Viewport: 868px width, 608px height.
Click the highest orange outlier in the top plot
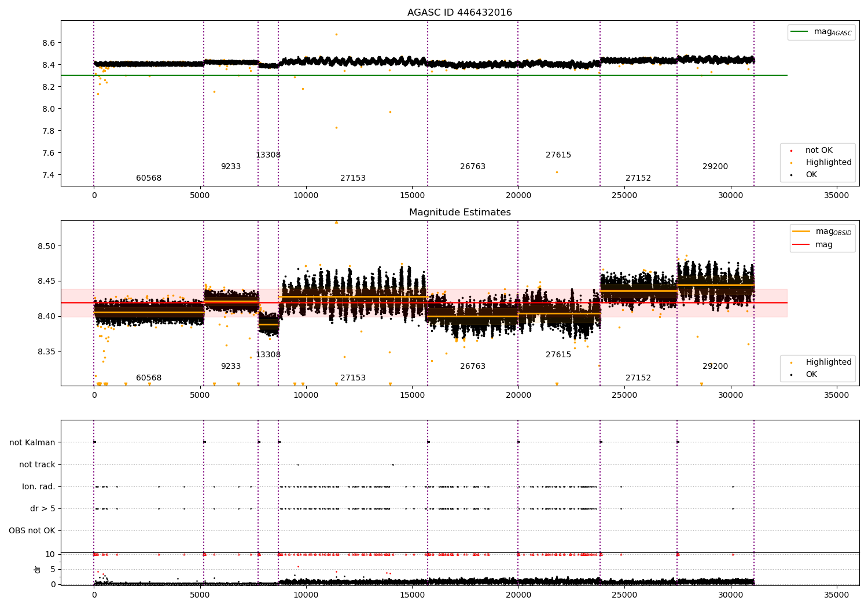(x=336, y=34)
